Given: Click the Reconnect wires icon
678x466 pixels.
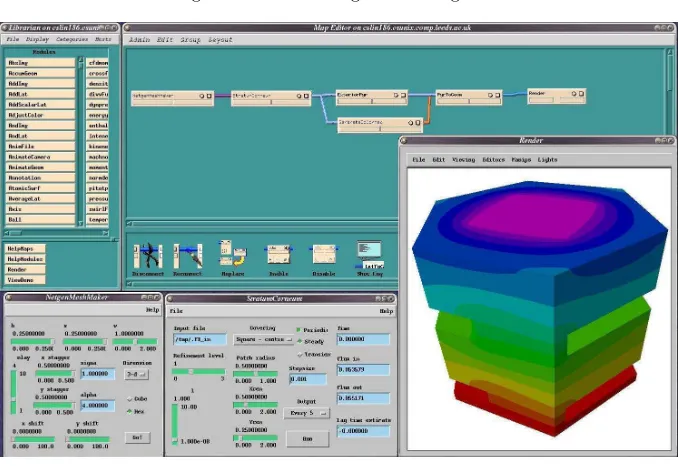Looking at the screenshot, I should [x=188, y=256].
